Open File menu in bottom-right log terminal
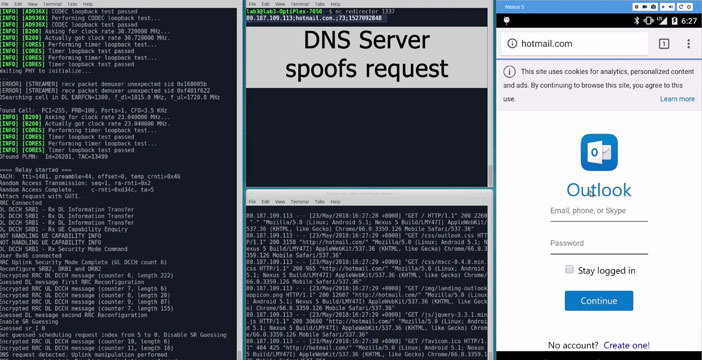 tap(253, 201)
